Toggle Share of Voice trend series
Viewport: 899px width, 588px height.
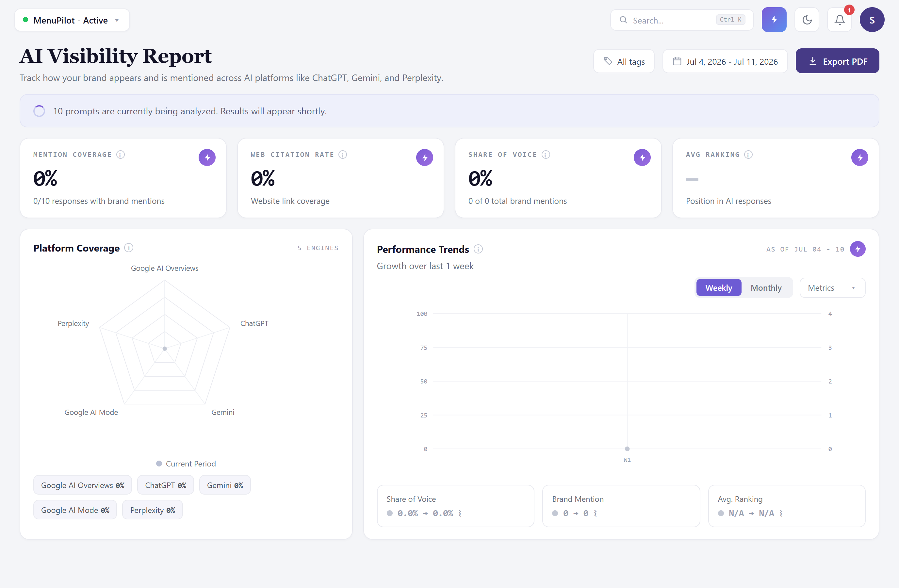point(456,506)
